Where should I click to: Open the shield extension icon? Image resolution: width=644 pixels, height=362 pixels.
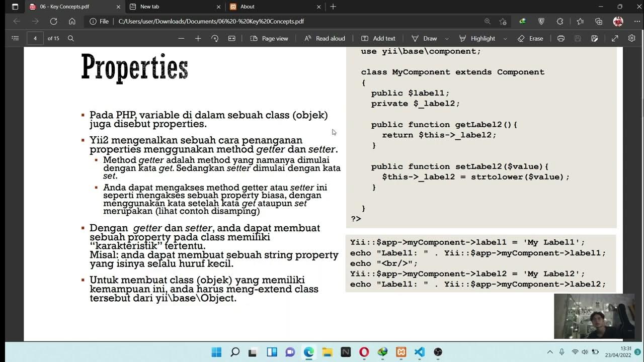(541, 21)
